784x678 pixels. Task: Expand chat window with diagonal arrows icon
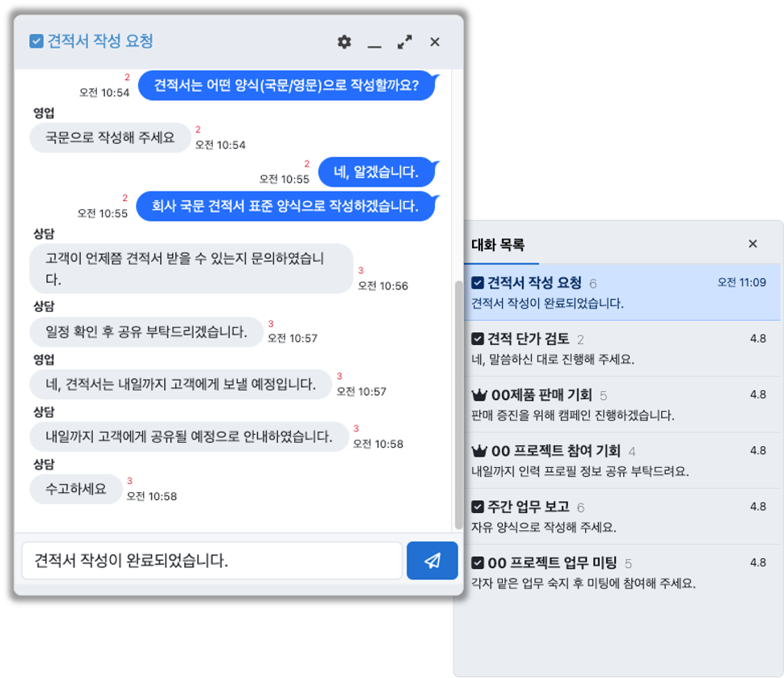[404, 42]
